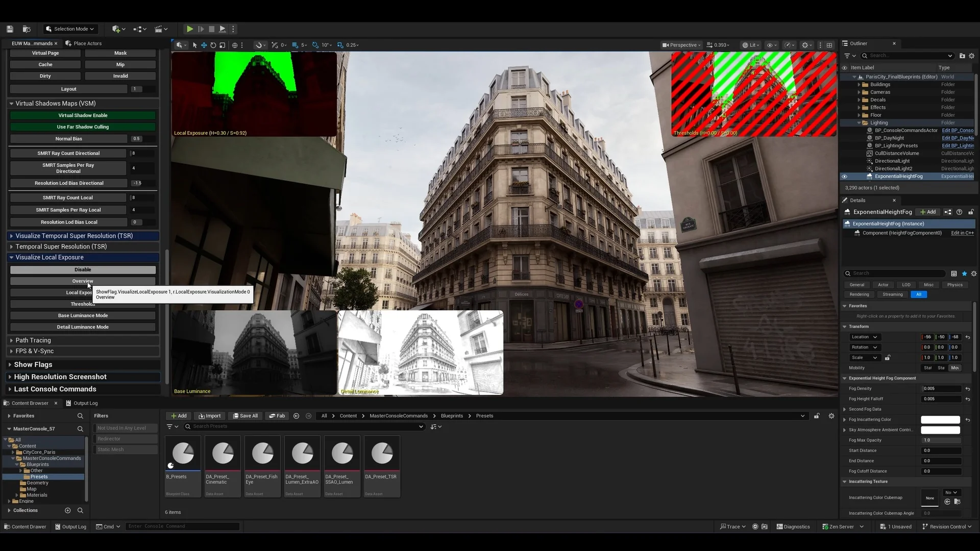Viewport: 980px width, 551px height.
Task: Switch to the Place Actors tab
Action: (x=87, y=43)
